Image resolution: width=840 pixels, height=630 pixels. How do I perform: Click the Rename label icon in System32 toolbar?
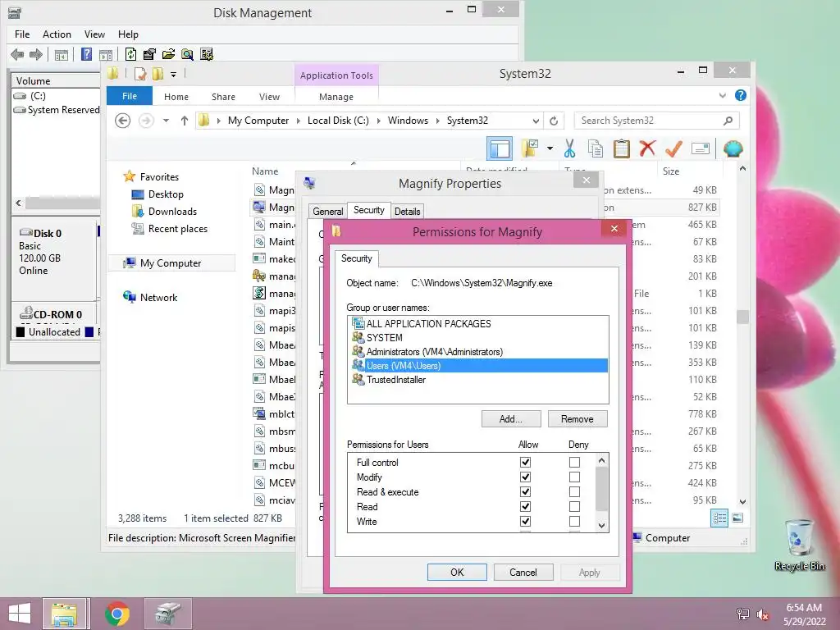pyautogui.click(x=701, y=148)
